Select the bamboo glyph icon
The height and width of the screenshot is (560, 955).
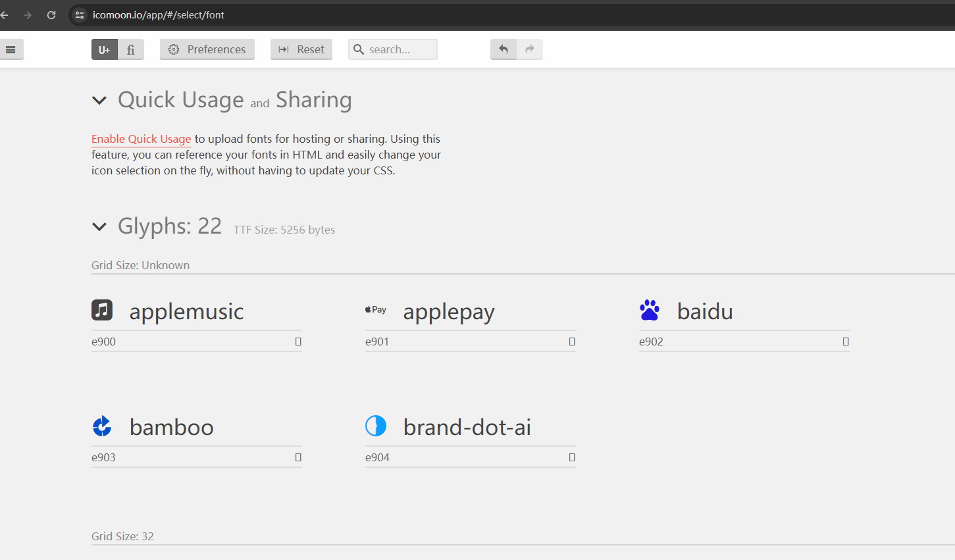click(102, 426)
